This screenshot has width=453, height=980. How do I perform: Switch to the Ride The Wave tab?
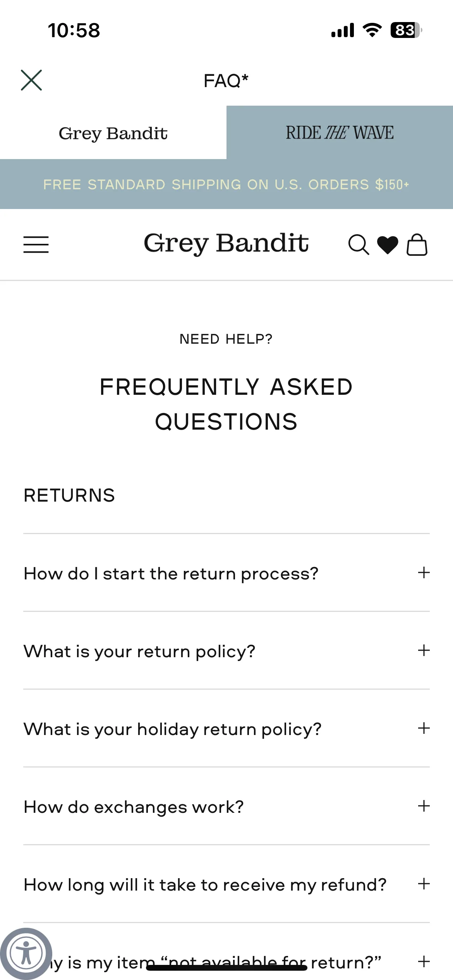pyautogui.click(x=340, y=133)
